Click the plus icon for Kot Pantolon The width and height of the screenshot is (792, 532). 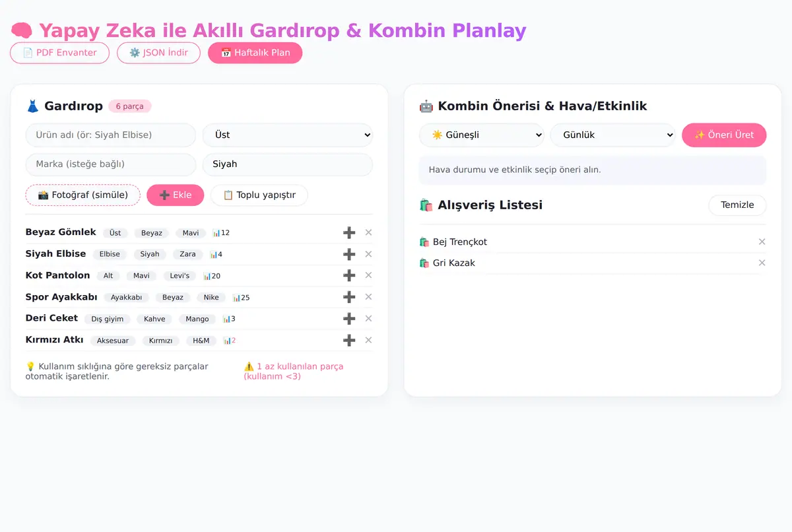[349, 275]
